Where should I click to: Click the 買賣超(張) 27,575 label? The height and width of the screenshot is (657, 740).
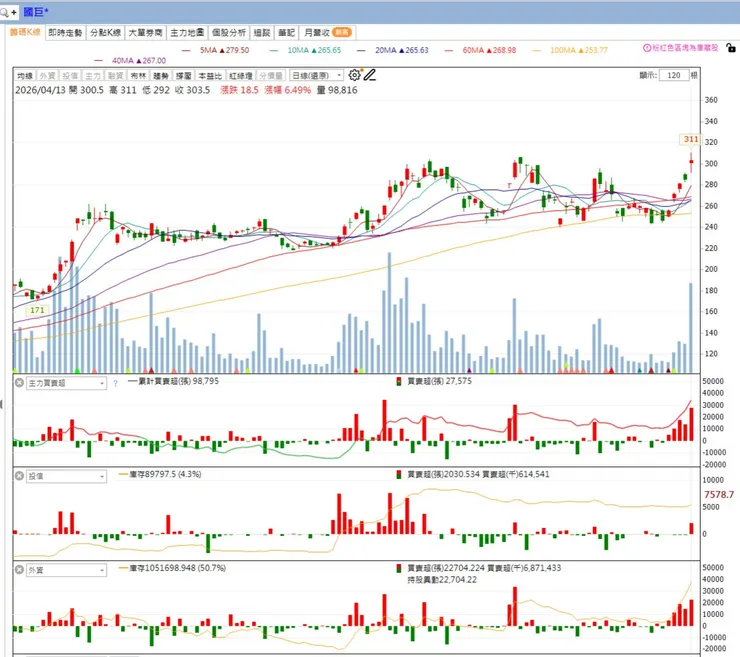439,381
